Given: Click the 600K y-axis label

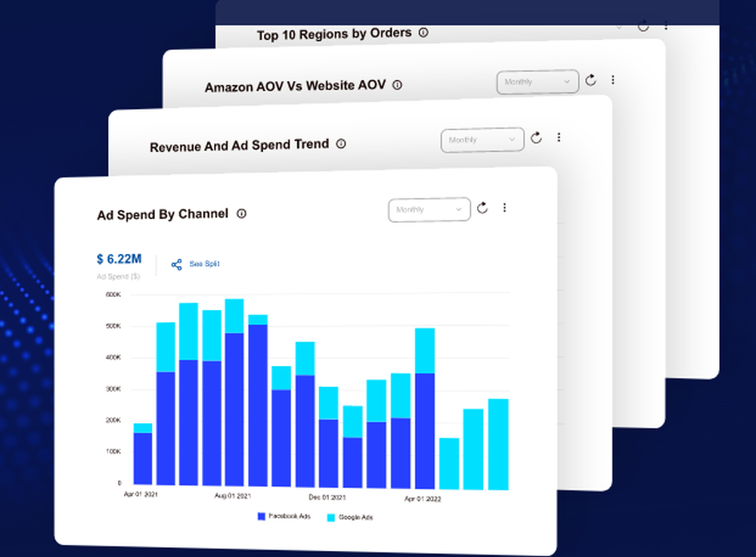Looking at the screenshot, I should (x=113, y=295).
